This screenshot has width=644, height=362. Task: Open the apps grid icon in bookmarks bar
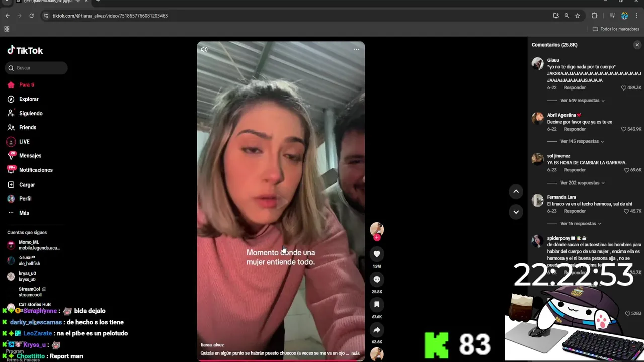[7, 29]
